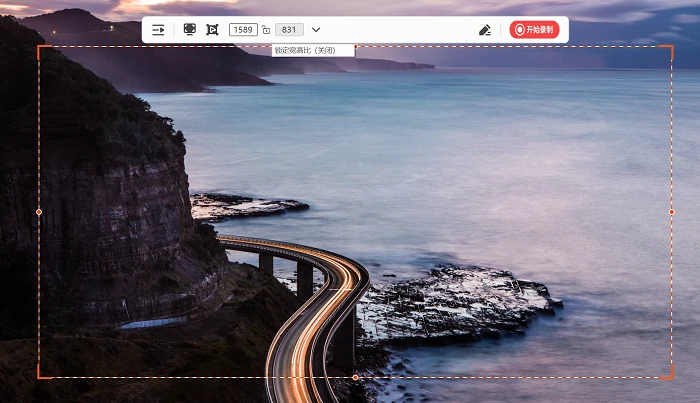Open the annotation pen tool
This screenshot has height=403, width=700.
click(485, 30)
